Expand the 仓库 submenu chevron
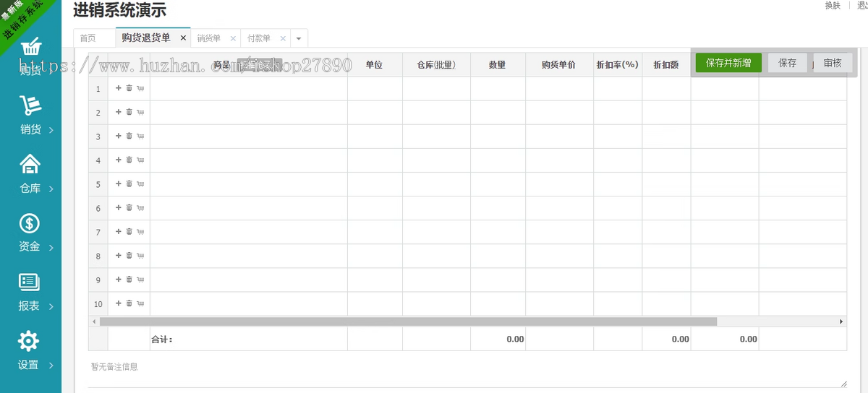This screenshot has height=393, width=868. tap(51, 189)
